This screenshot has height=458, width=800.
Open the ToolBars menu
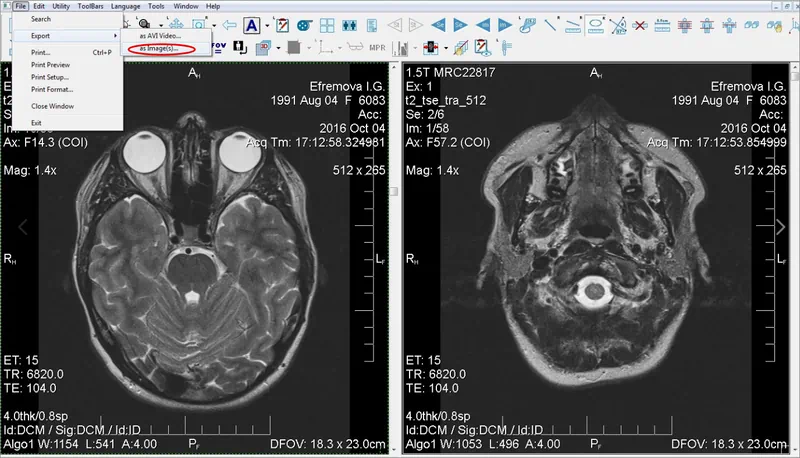(90, 6)
